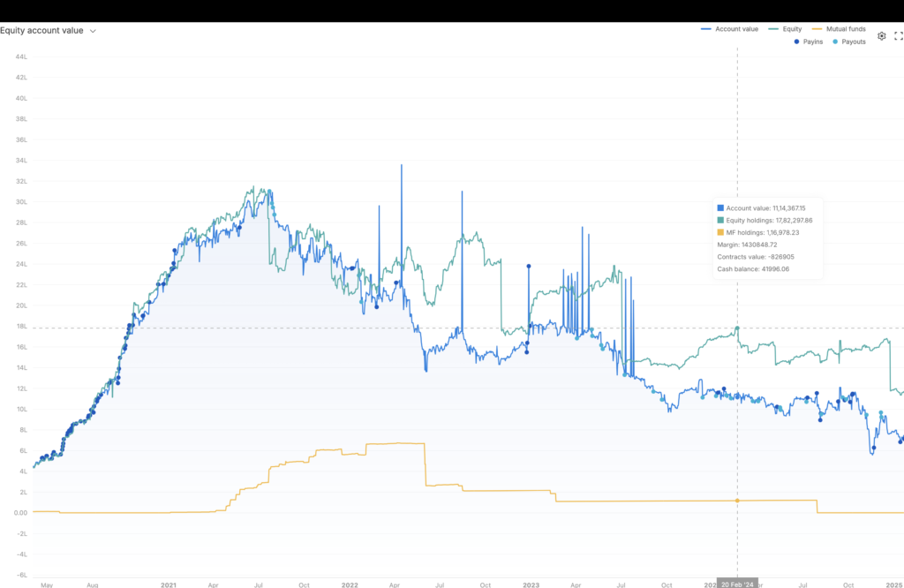Click the Equity point on the crosshair
The height and width of the screenshot is (588, 904).
click(x=737, y=328)
